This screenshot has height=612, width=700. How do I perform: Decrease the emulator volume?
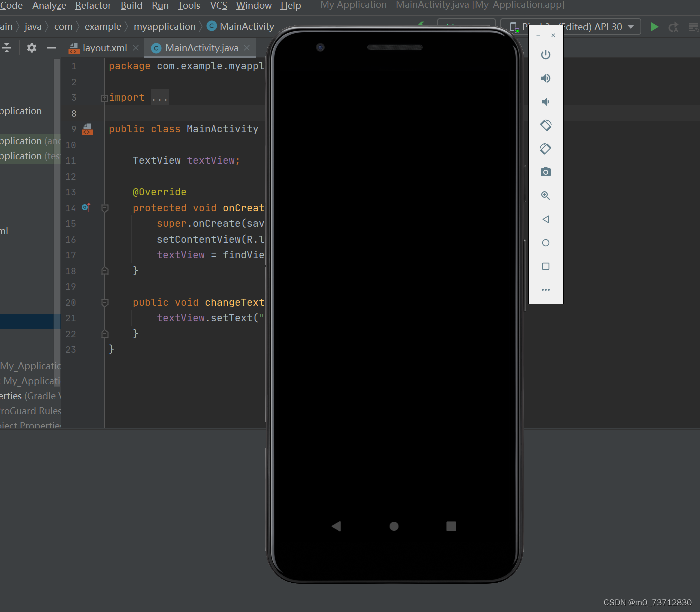coord(545,102)
